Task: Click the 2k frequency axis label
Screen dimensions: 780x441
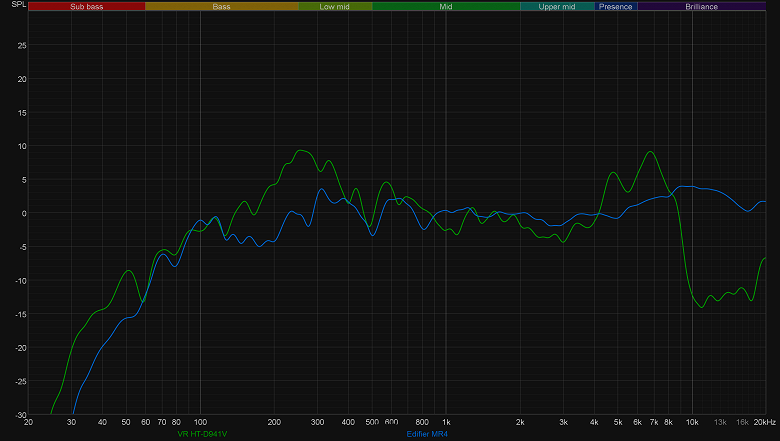Action: (520, 422)
